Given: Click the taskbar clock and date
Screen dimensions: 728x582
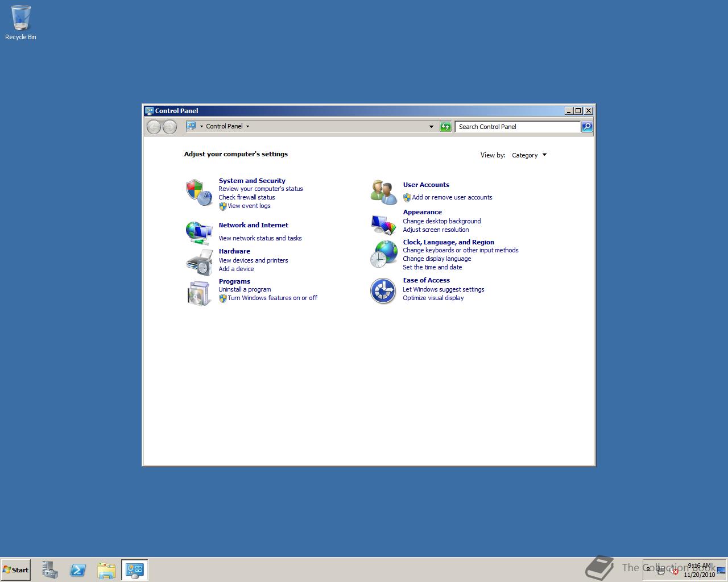Looking at the screenshot, I should 699,570.
